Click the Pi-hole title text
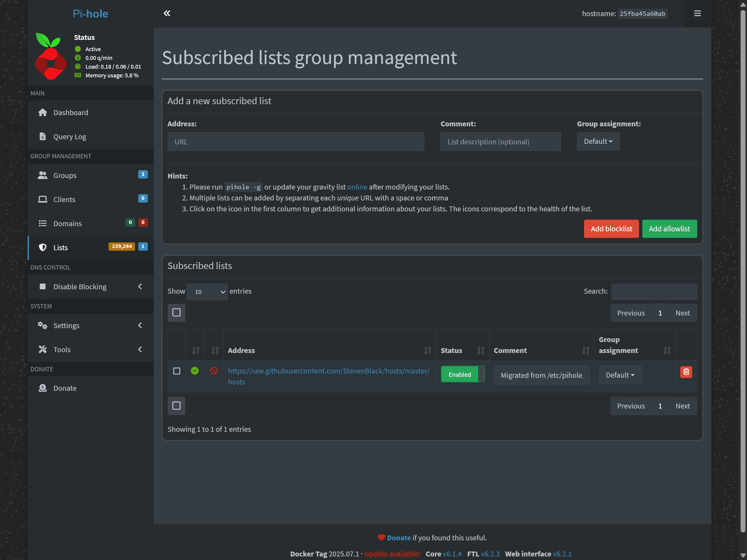Image resolution: width=747 pixels, height=560 pixels. click(91, 13)
